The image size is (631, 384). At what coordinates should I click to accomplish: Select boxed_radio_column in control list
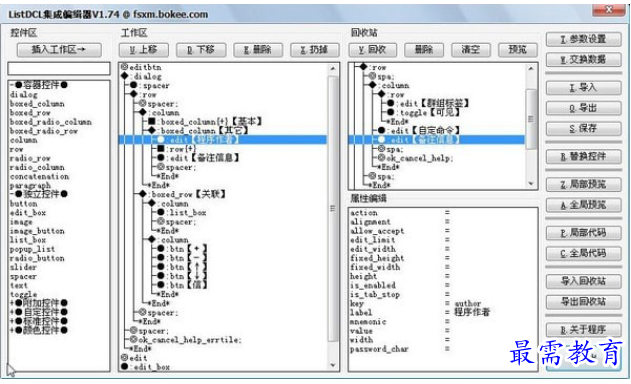[x=51, y=122]
